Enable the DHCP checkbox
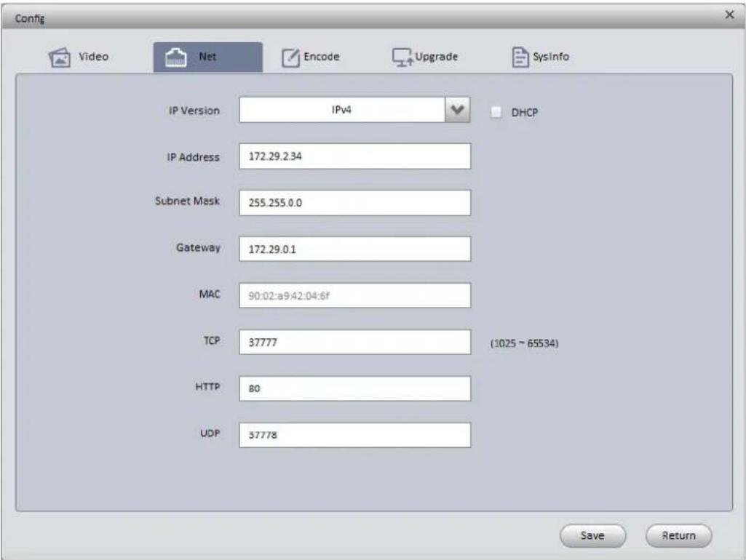746x560 pixels. point(496,112)
